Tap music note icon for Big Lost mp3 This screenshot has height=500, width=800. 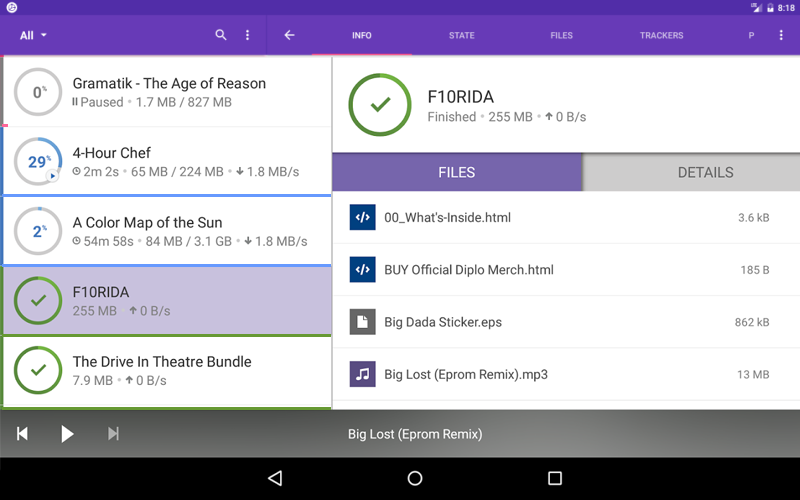coord(363,374)
